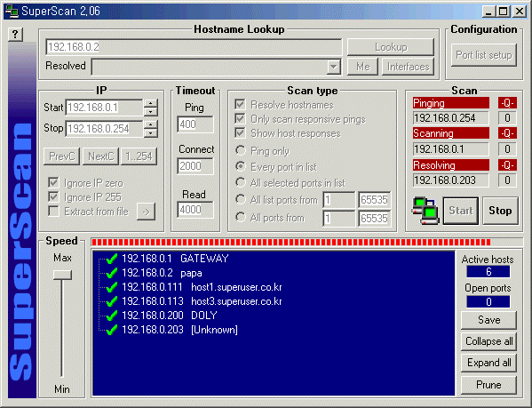Increment Start IP with up spinner arrow
The height and width of the screenshot is (408, 532).
(150, 103)
